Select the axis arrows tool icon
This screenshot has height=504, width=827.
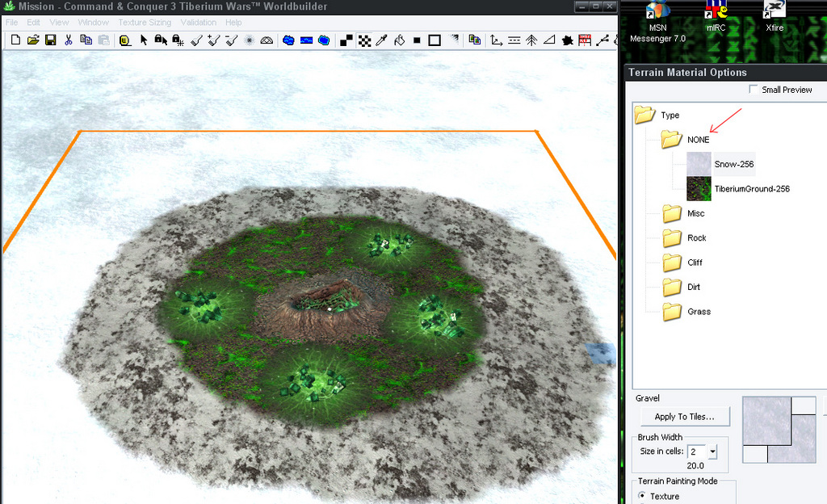pyautogui.click(x=497, y=40)
